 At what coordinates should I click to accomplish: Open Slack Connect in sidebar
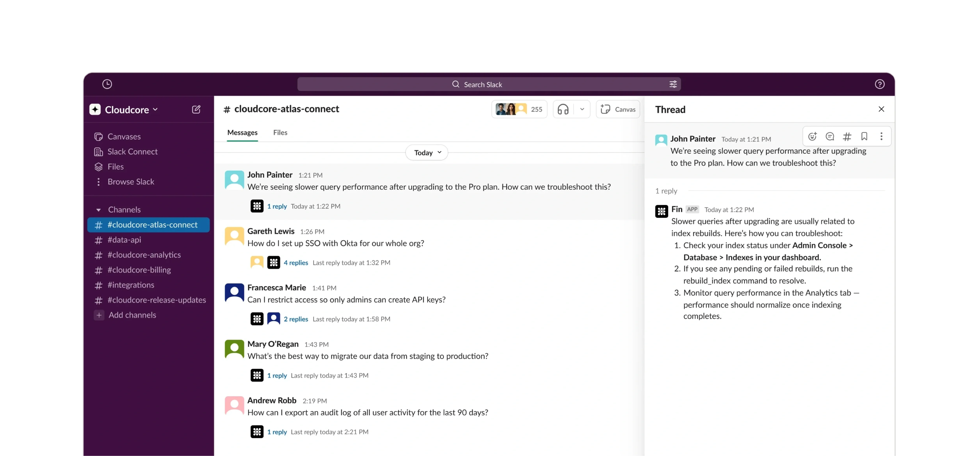126,151
